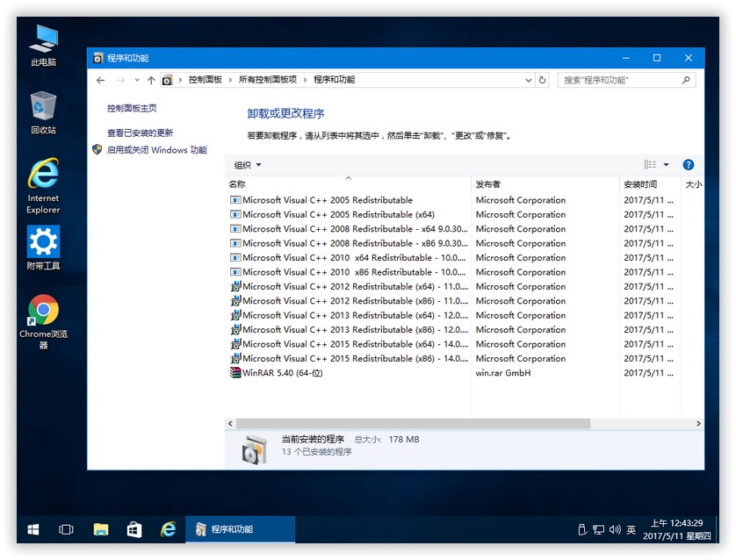Click the safely remove hardware tray icon

coord(582,529)
